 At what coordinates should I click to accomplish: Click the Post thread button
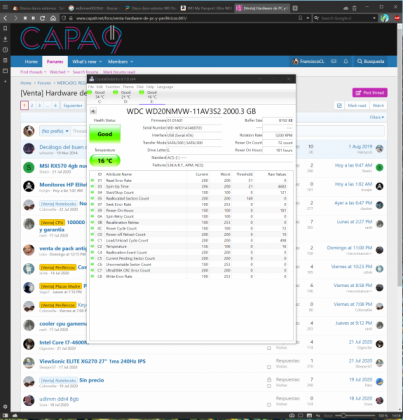pyautogui.click(x=370, y=93)
